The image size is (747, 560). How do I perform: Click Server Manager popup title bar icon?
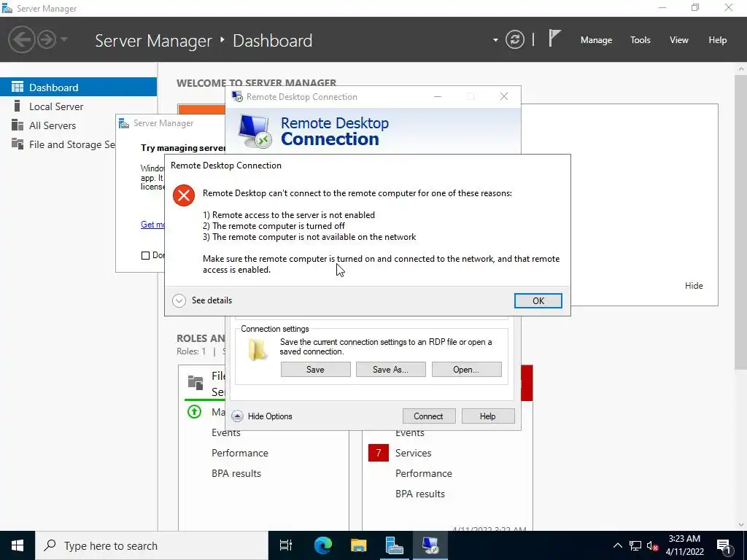[124, 123]
